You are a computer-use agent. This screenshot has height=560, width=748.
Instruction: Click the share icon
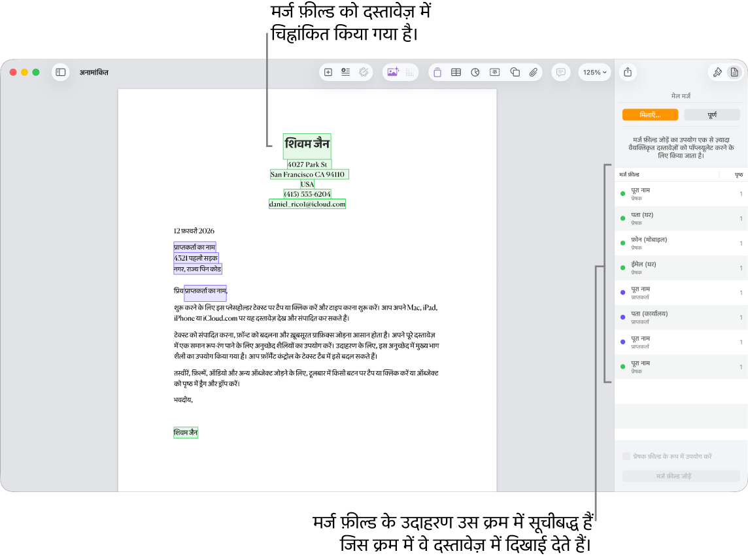point(628,73)
